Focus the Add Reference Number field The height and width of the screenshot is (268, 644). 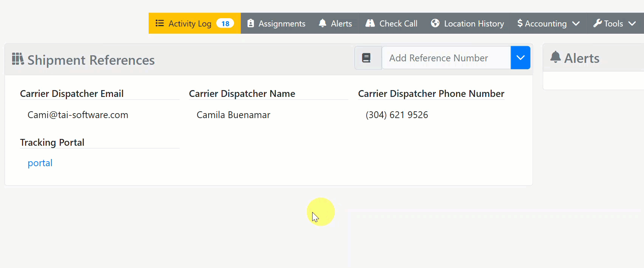[446, 58]
